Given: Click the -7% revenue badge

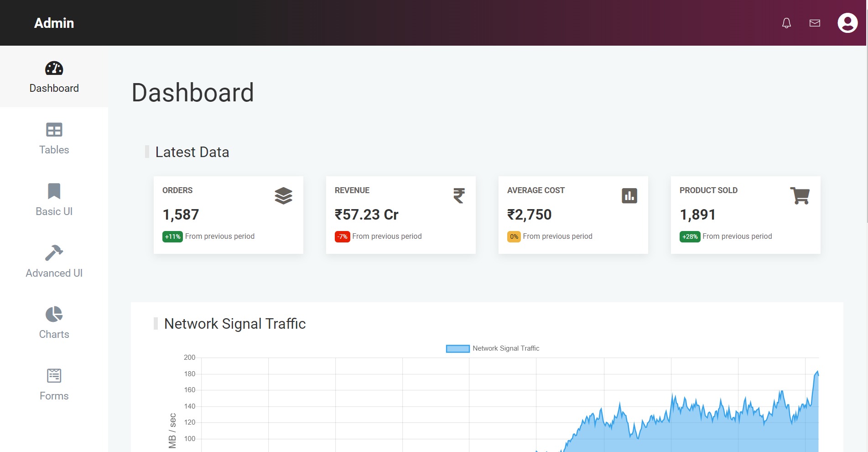Looking at the screenshot, I should pos(342,237).
